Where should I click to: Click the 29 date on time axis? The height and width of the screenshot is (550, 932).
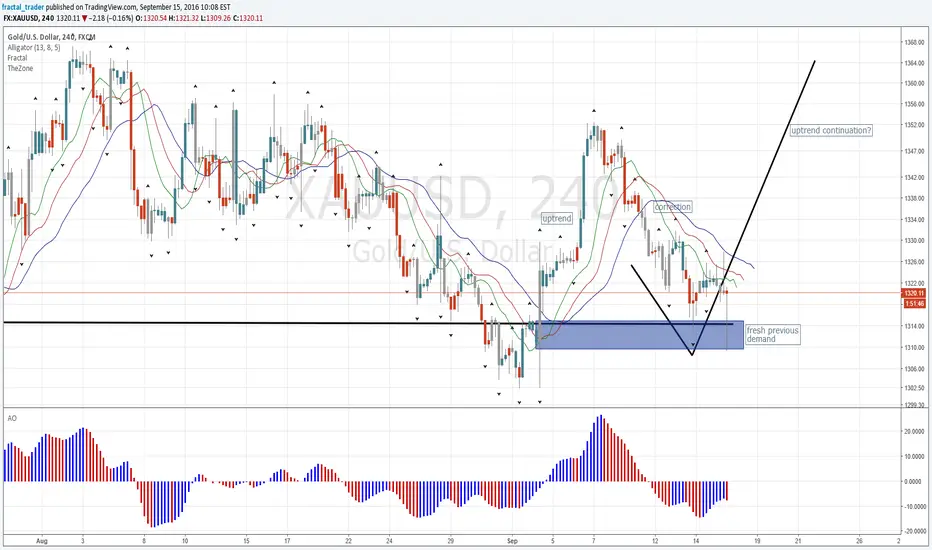tap(451, 541)
